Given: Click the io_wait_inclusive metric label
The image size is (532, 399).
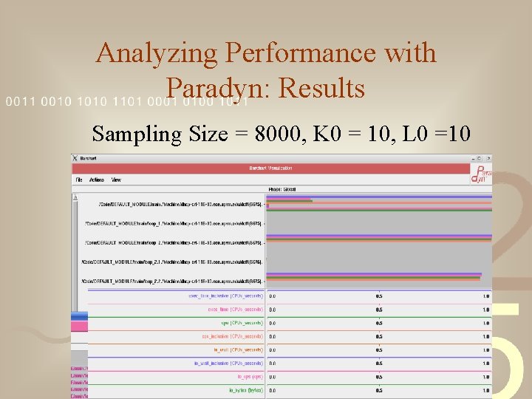Looking at the screenshot, I should (228, 364).
